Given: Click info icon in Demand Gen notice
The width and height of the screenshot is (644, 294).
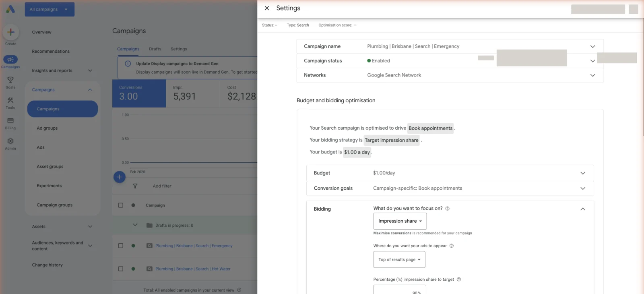Looking at the screenshot, I should 128,64.
